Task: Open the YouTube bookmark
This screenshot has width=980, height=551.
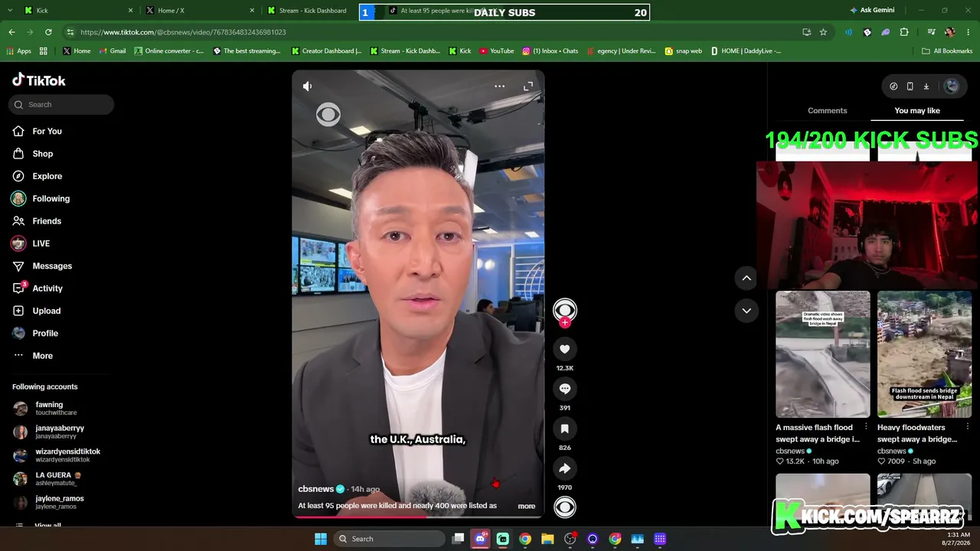Action: [496, 51]
